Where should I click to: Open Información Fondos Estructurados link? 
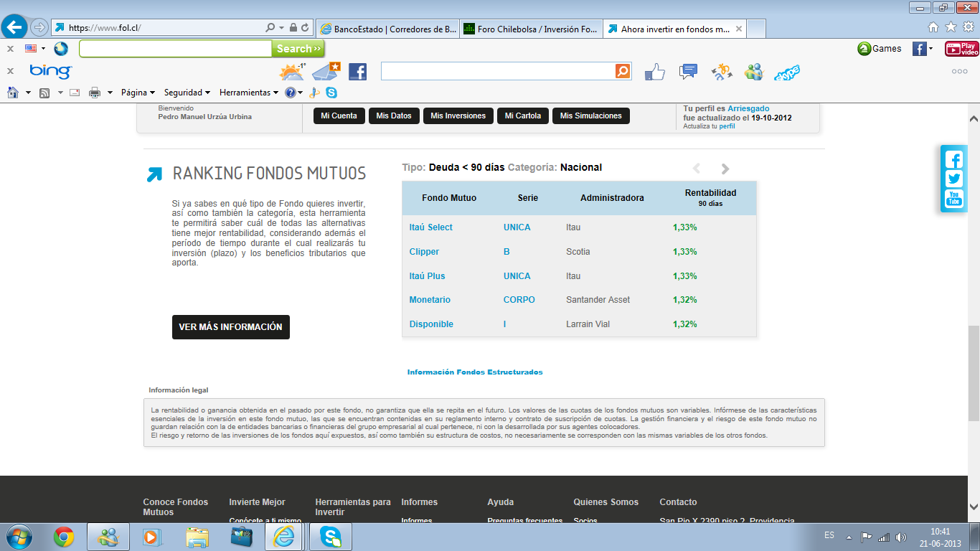tap(475, 372)
